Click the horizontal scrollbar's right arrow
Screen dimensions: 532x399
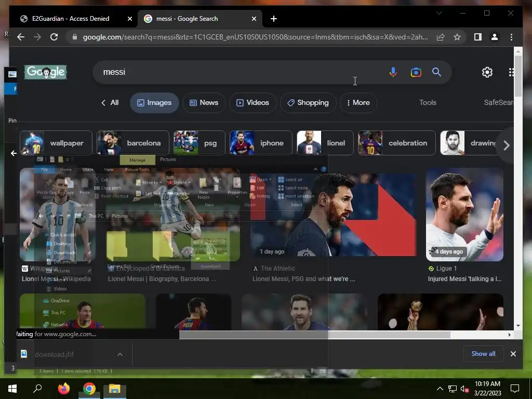point(509,335)
